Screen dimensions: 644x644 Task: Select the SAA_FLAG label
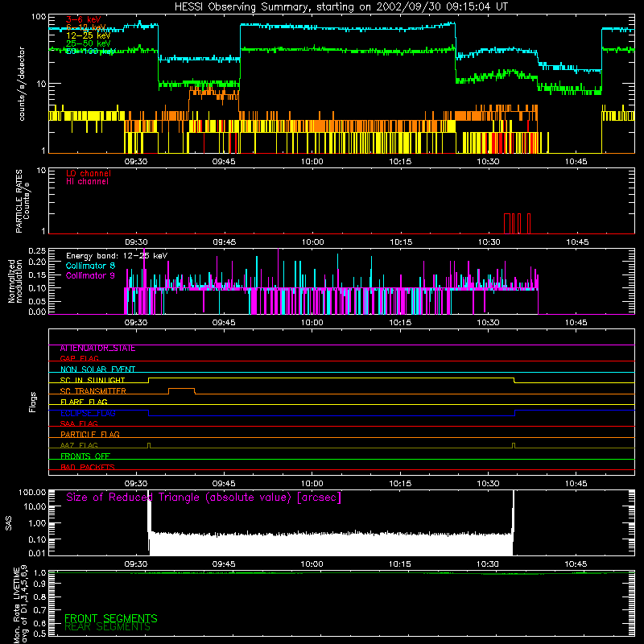click(x=79, y=423)
